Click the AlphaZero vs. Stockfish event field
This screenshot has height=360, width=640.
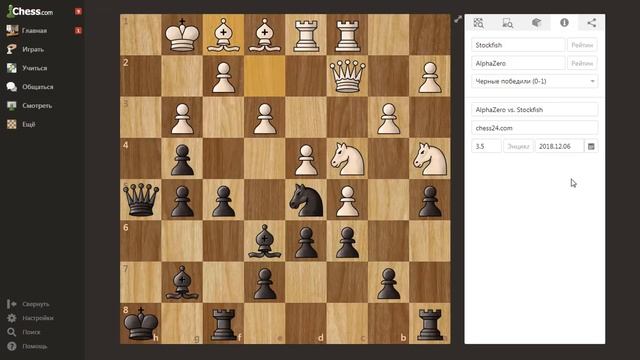[534, 110]
